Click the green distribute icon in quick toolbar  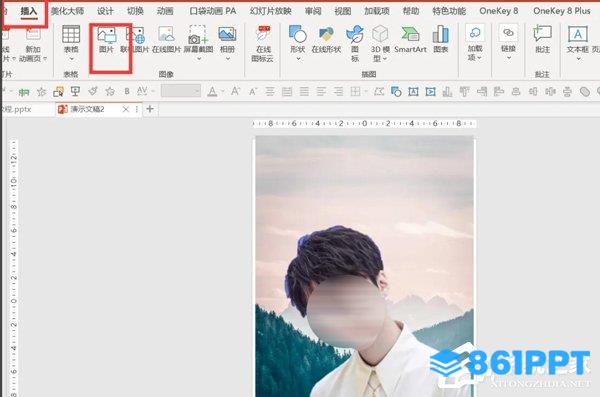24,91
